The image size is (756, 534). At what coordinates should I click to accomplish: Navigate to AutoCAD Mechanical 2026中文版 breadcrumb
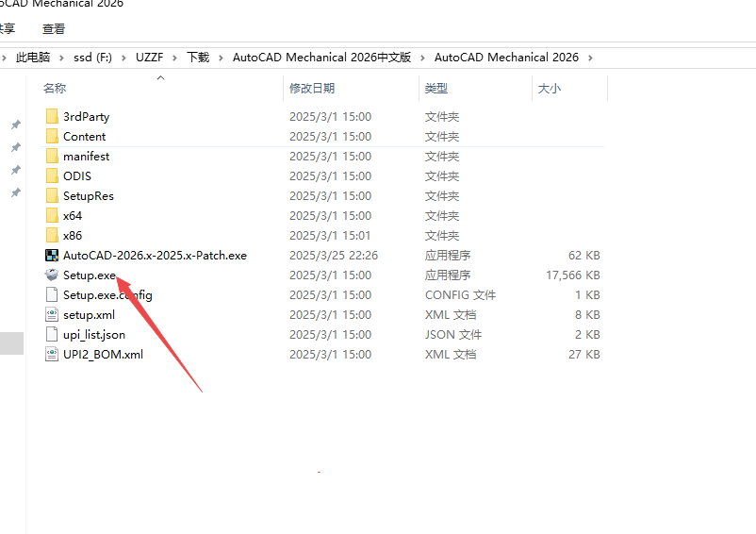click(x=321, y=58)
